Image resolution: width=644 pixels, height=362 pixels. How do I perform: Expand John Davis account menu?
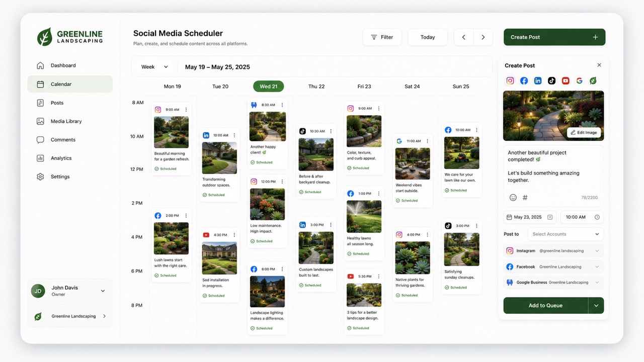103,291
